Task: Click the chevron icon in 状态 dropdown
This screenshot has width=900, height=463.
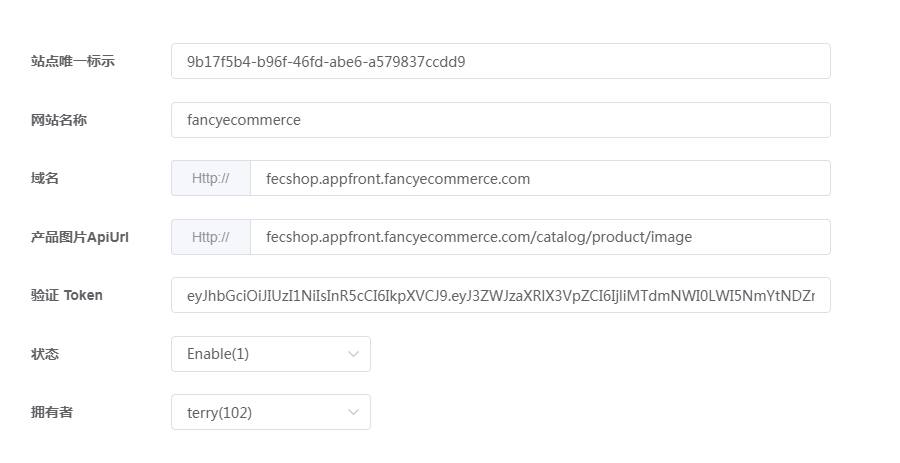Action: point(354,354)
